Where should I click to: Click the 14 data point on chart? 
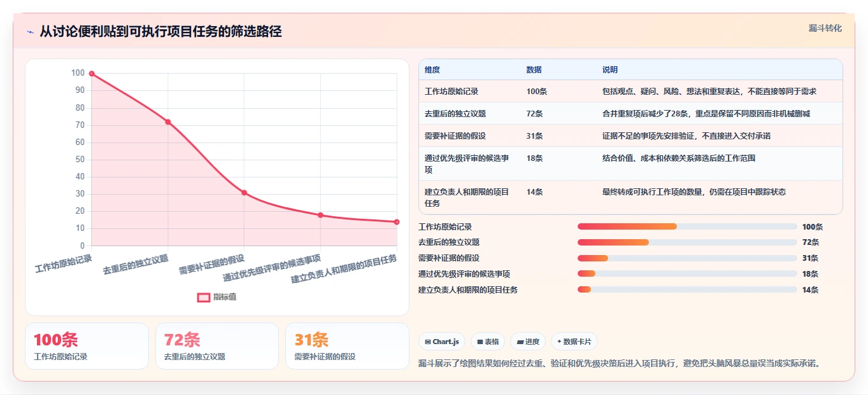397,222
